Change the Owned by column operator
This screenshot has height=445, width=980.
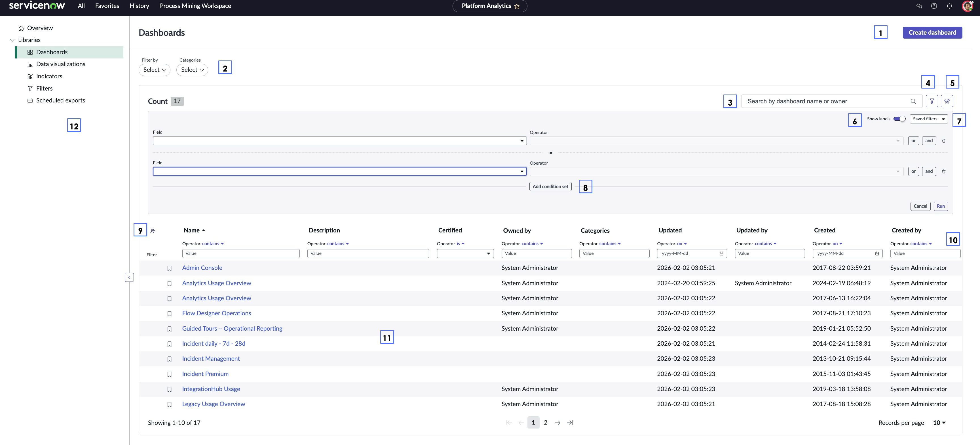pos(532,244)
